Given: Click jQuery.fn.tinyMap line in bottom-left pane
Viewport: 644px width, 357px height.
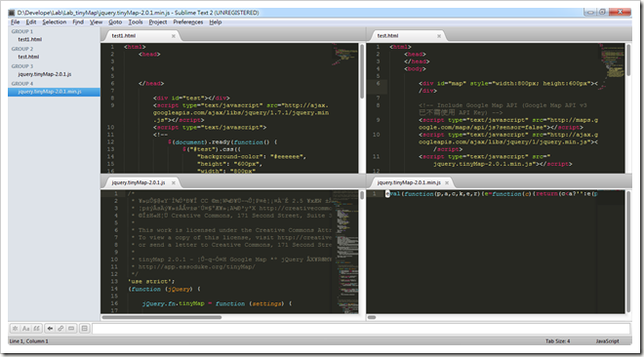Looking at the screenshot, I should click(217, 303).
